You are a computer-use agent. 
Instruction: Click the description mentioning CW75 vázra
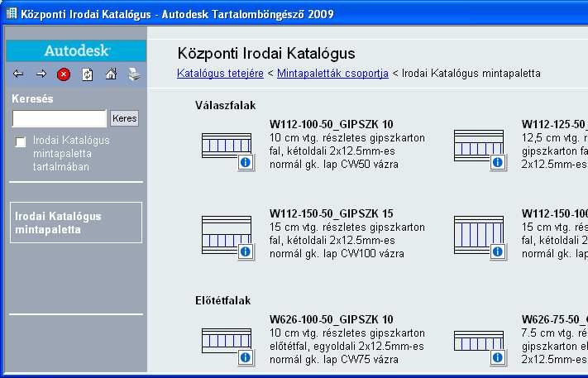[x=347, y=346]
